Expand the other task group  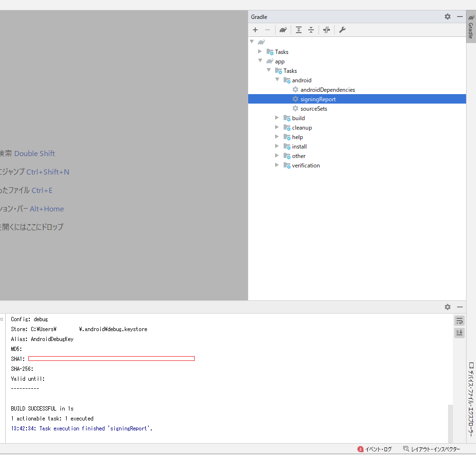click(277, 156)
